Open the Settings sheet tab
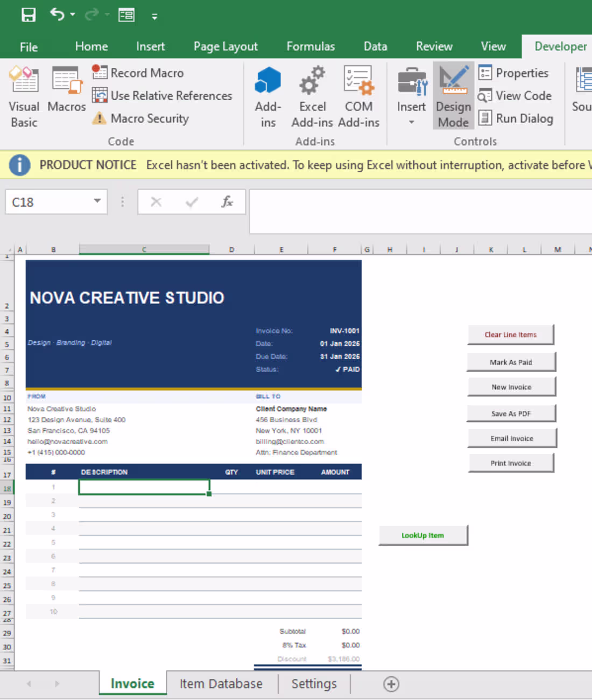 click(x=314, y=684)
